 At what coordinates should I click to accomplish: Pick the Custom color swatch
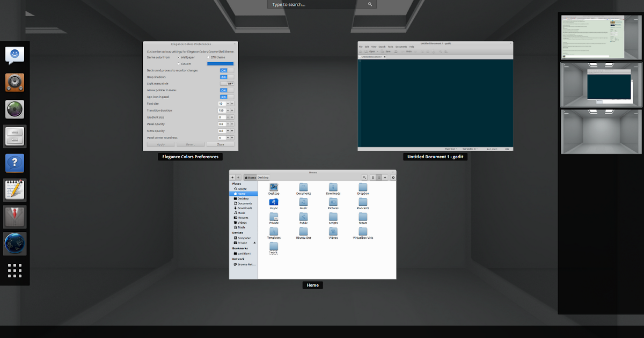[x=220, y=64]
